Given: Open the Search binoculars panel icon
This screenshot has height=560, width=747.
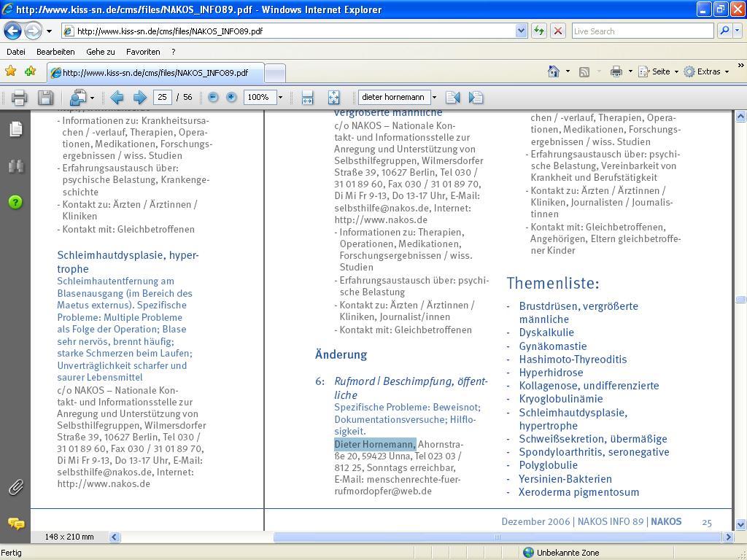Looking at the screenshot, I should click(16, 166).
